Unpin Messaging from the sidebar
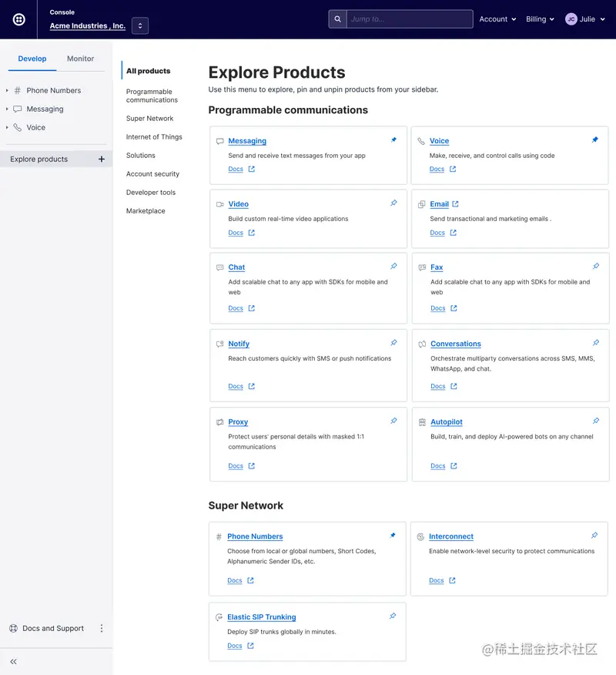Viewport: 616px width, 675px height. 393,140
